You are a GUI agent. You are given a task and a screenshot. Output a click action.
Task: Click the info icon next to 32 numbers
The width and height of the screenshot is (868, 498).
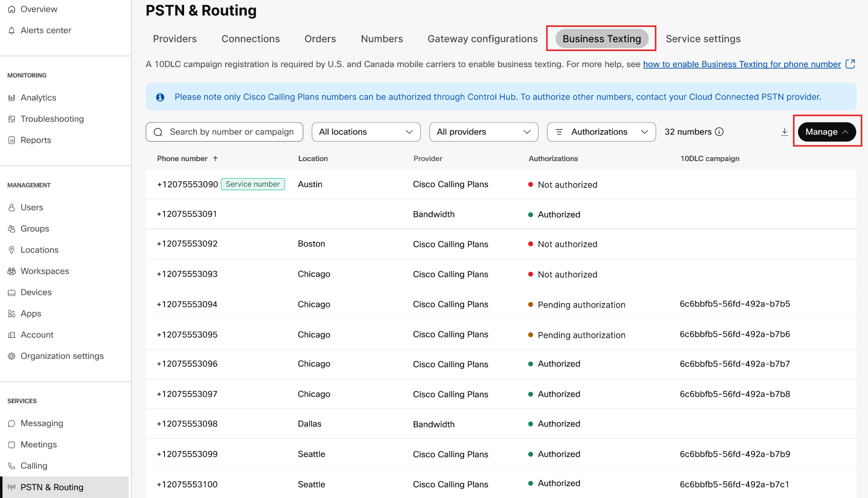719,132
